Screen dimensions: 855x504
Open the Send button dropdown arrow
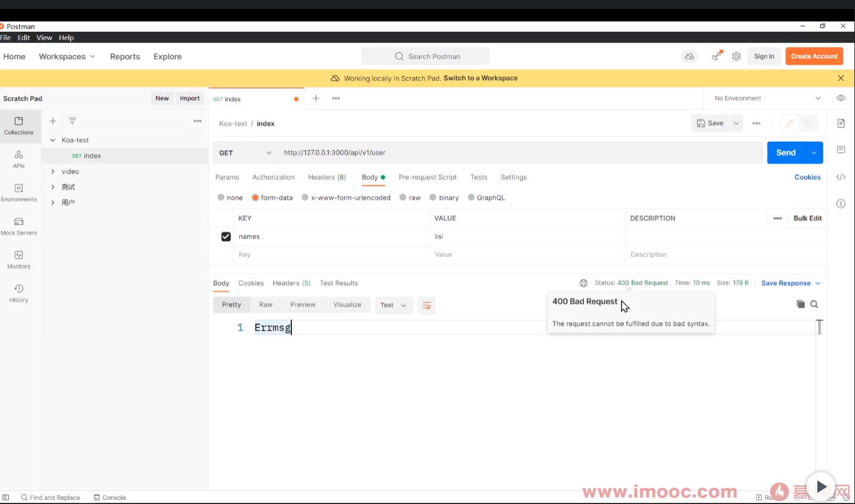tap(814, 153)
